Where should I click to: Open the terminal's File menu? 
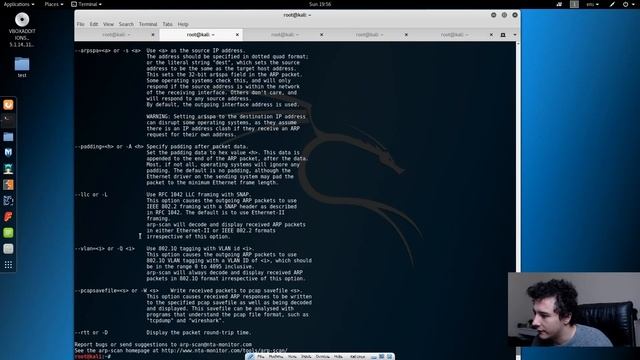(x=80, y=24)
